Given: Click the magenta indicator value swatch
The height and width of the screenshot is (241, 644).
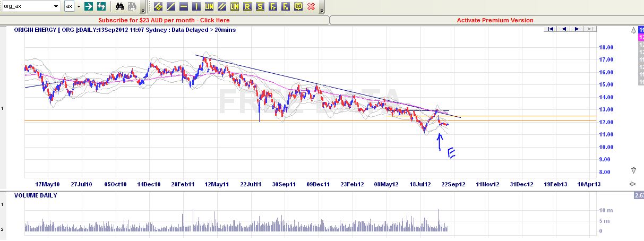Looking at the screenshot, I should tap(641, 38).
